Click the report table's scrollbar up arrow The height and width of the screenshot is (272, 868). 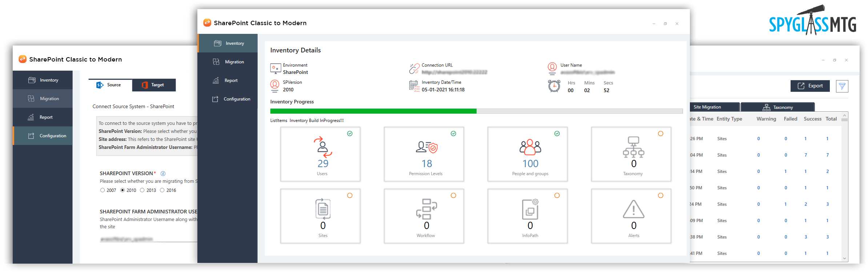coord(844,116)
